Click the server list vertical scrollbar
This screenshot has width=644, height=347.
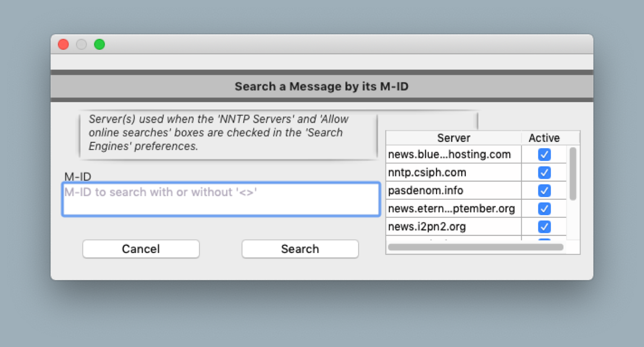click(x=573, y=173)
